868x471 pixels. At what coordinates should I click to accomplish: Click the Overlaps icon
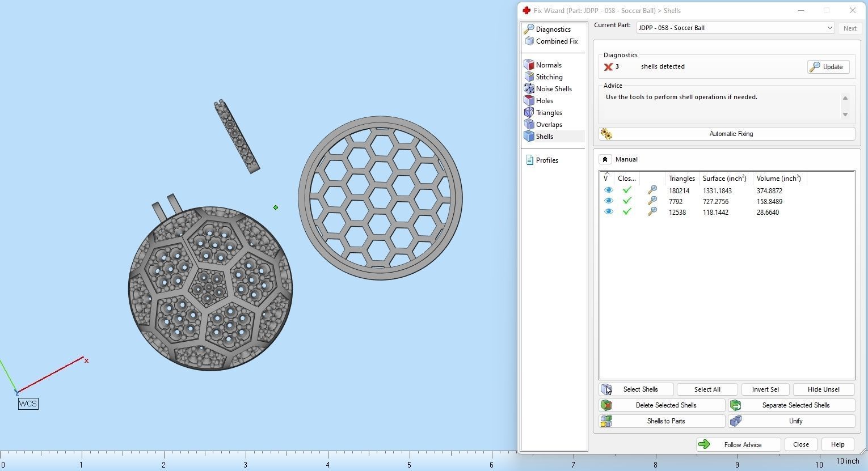coord(529,125)
